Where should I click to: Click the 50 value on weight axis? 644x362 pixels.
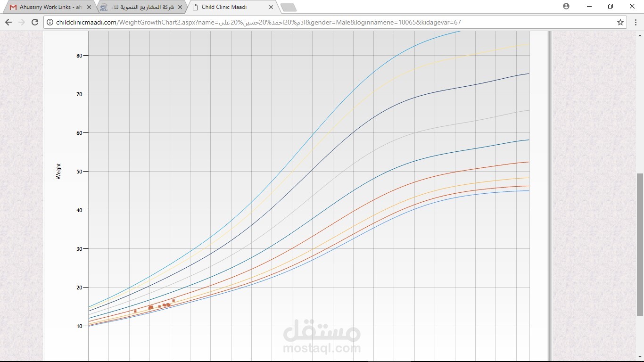point(79,172)
